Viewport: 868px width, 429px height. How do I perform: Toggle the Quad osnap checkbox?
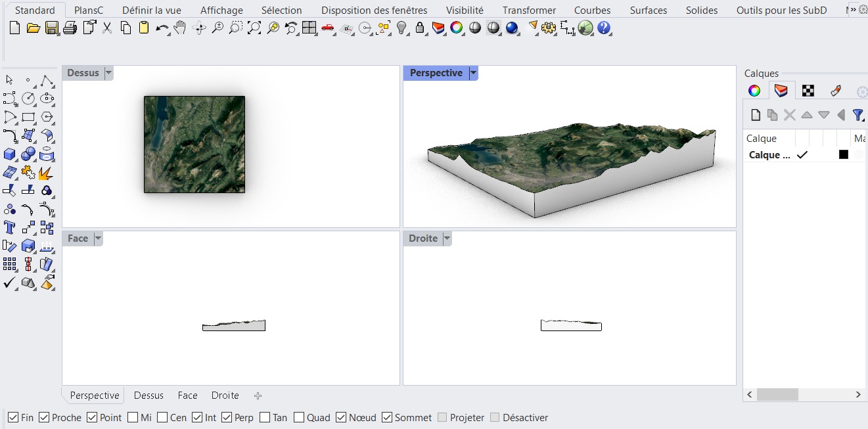coord(299,418)
